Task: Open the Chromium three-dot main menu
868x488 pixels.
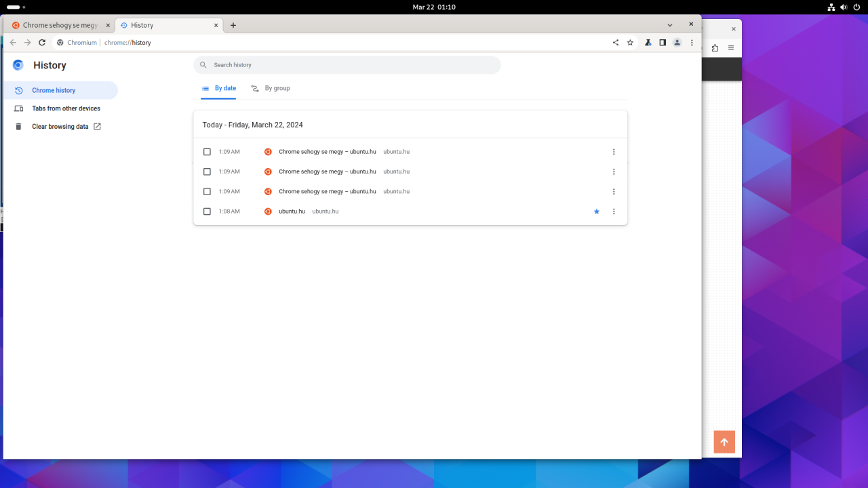Action: tap(692, 42)
